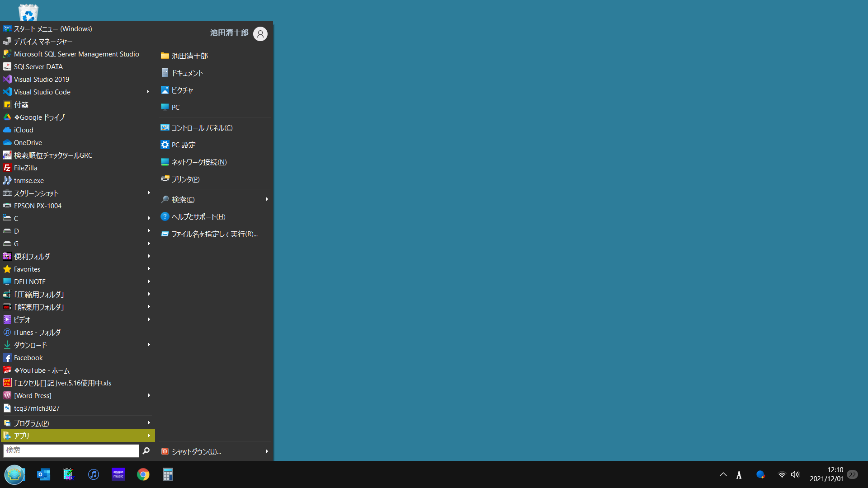
Task: Click the FileZilla icon
Action: click(x=7, y=168)
